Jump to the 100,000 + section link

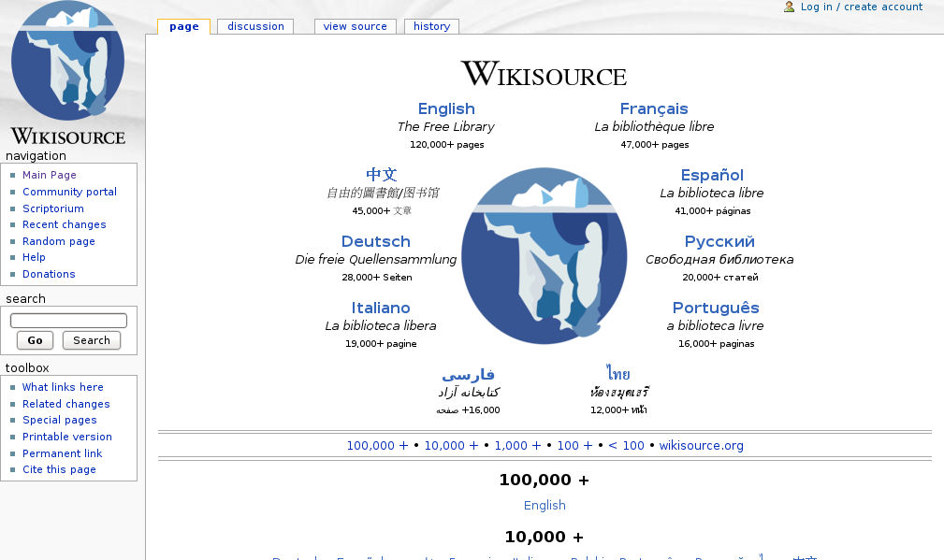pyautogui.click(x=377, y=446)
